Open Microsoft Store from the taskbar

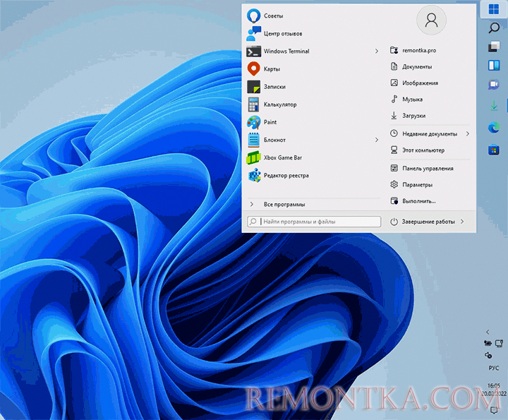tap(494, 150)
